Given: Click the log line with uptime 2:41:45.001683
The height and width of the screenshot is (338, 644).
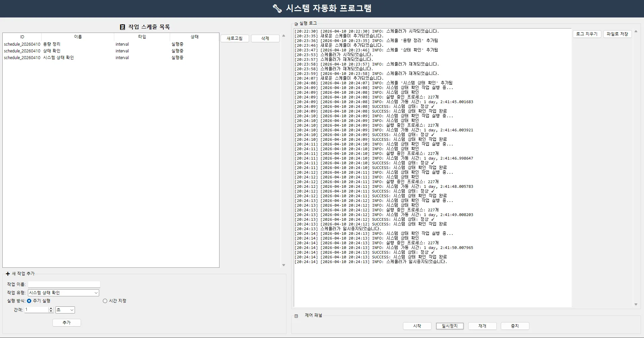Looking at the screenshot, I should (384, 102).
